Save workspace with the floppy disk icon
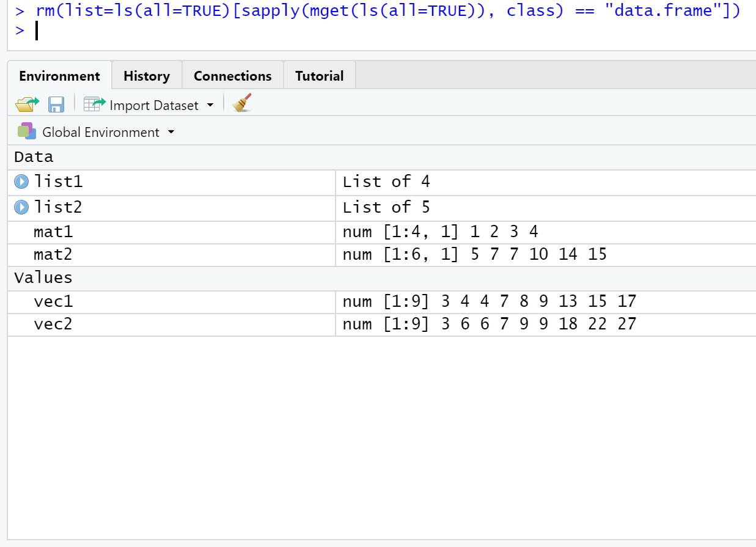This screenshot has width=756, height=547. [56, 105]
